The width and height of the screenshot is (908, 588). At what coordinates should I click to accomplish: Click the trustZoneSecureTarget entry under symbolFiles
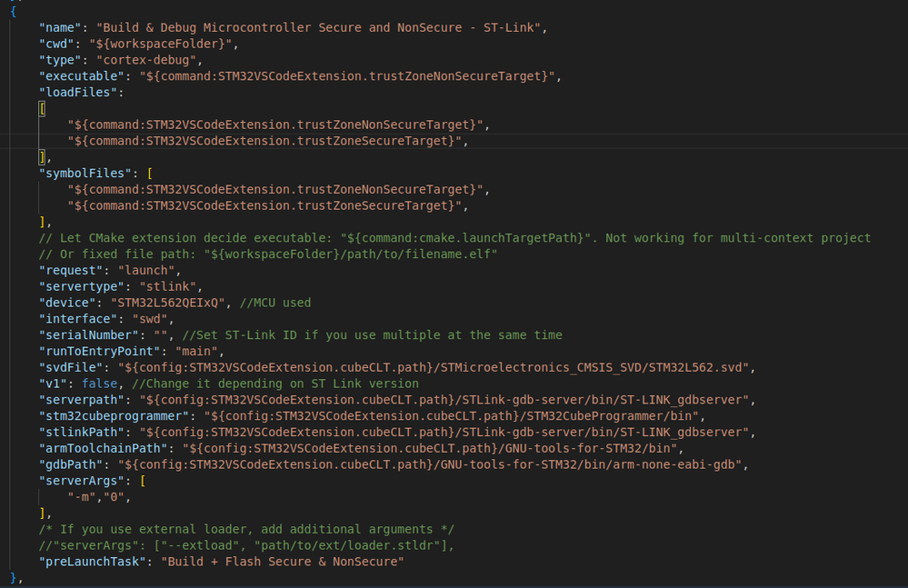(264, 206)
